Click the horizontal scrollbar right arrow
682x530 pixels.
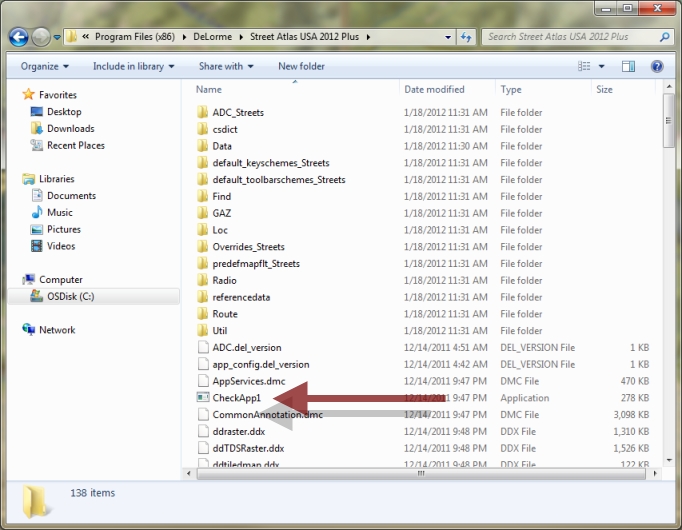pyautogui.click(x=655, y=473)
